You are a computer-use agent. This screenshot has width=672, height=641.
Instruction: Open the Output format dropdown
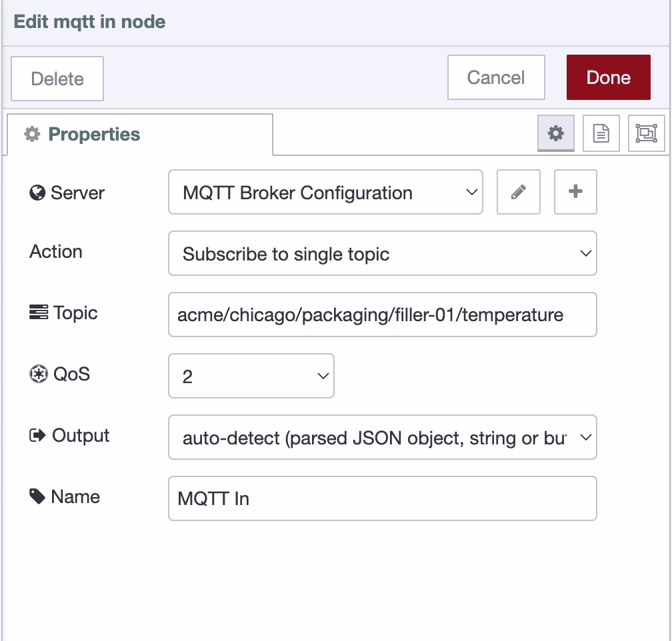point(382,437)
